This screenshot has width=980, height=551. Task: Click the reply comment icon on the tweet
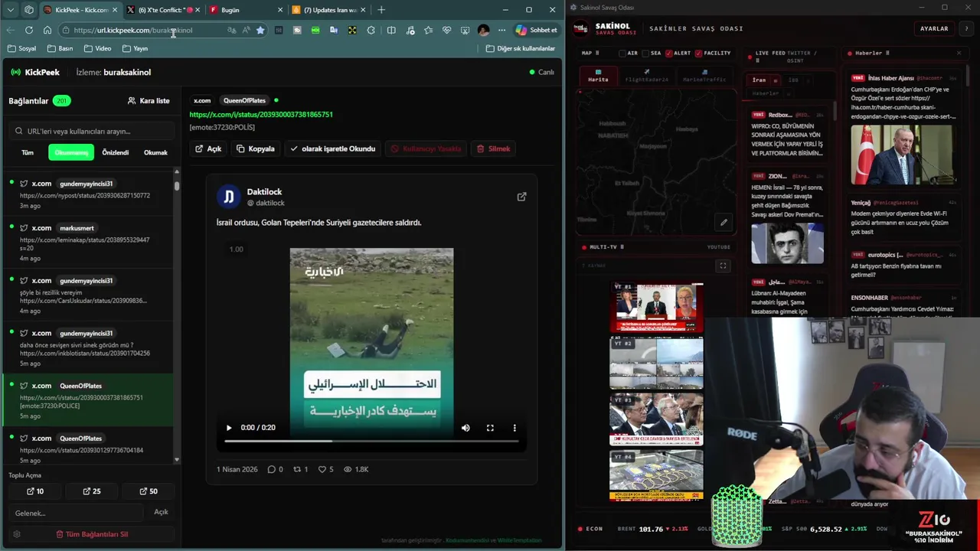271,469
